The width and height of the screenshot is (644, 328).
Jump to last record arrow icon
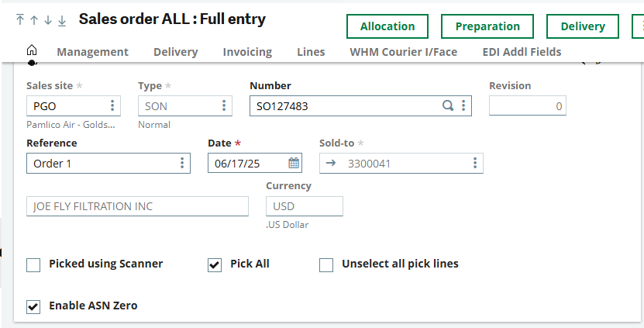[62, 21]
